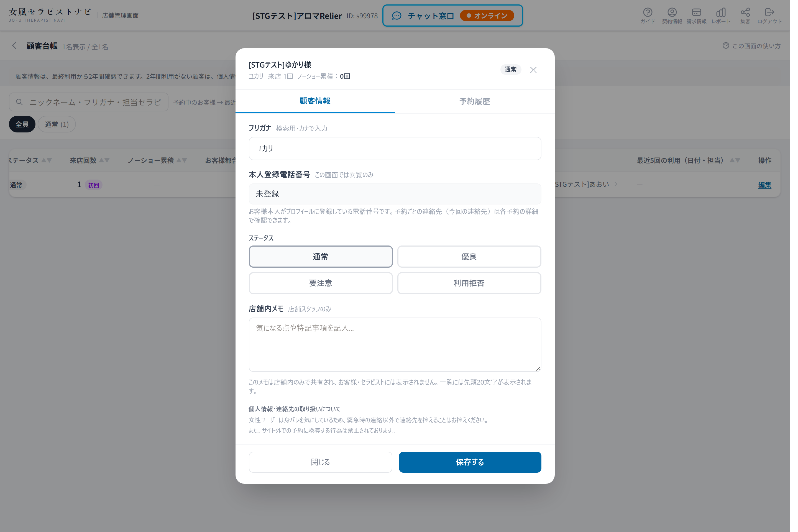Click the 未登録 phone number field

(x=395, y=194)
